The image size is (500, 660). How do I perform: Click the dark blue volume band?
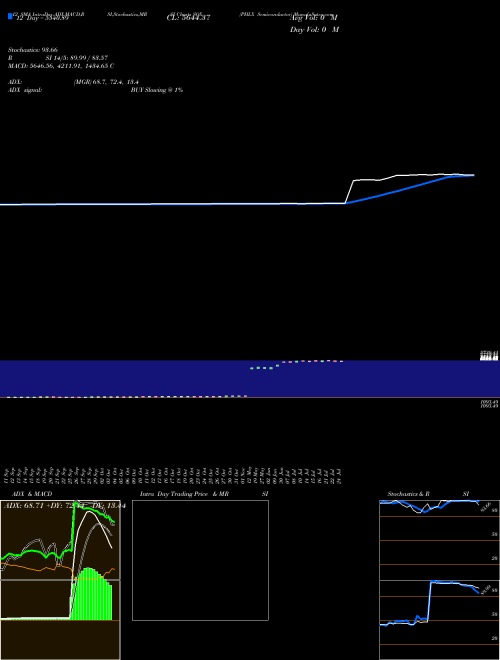point(250,378)
